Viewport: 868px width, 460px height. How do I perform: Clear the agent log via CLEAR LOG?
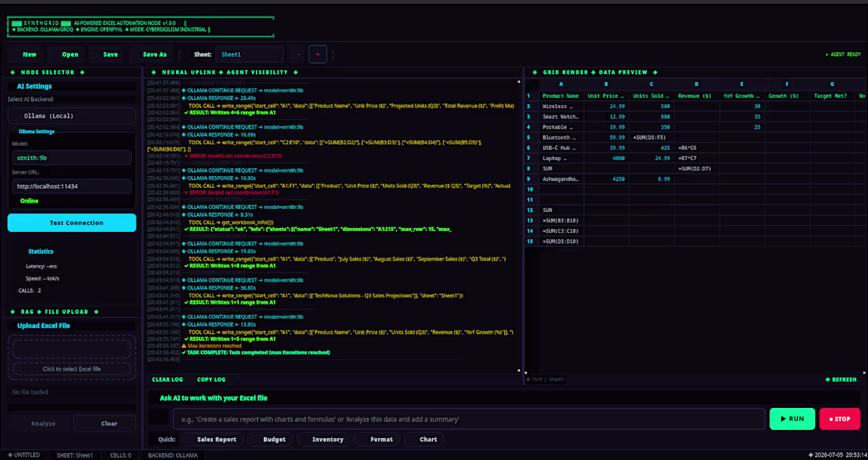click(167, 380)
